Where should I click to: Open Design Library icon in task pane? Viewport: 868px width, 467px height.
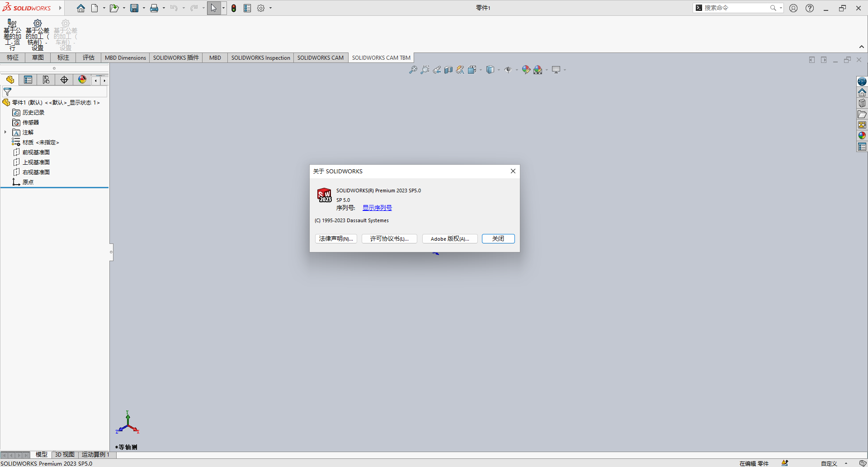click(x=862, y=103)
